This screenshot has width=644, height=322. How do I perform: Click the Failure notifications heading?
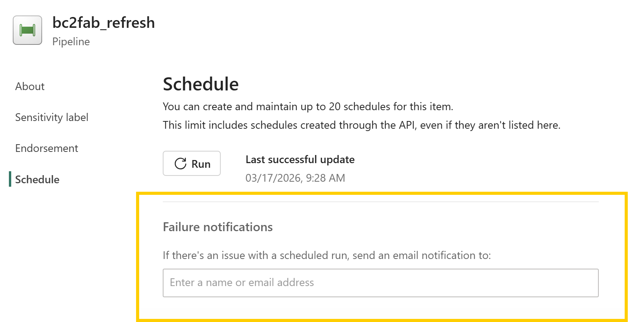click(x=218, y=227)
